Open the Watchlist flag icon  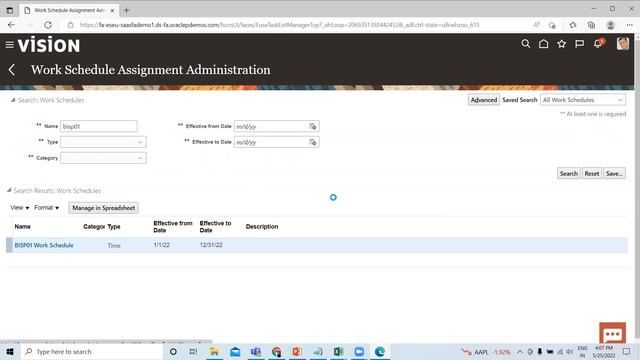tap(580, 44)
